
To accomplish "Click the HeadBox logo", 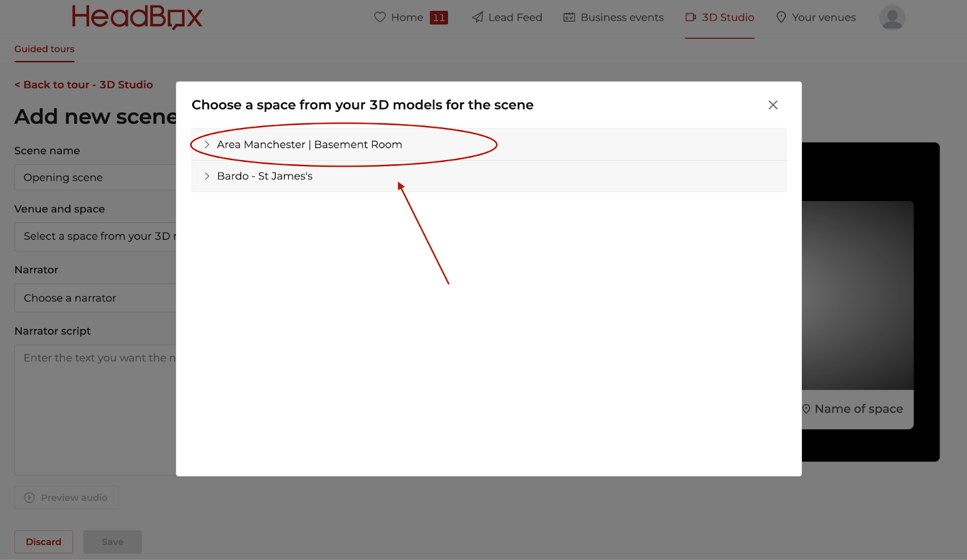I will coord(137,18).
